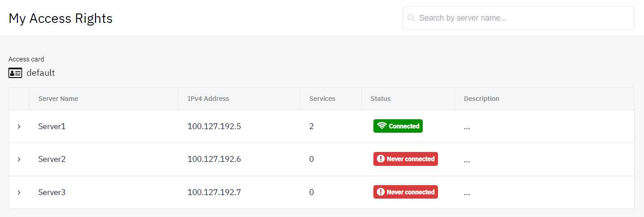Select the Connected status badge
Image resolution: width=644 pixels, height=217 pixels.
[398, 126]
